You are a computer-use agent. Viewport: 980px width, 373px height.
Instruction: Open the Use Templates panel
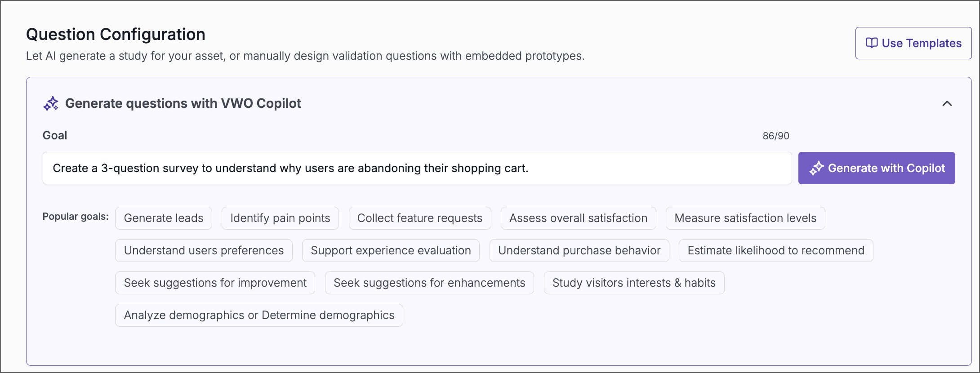coord(913,43)
